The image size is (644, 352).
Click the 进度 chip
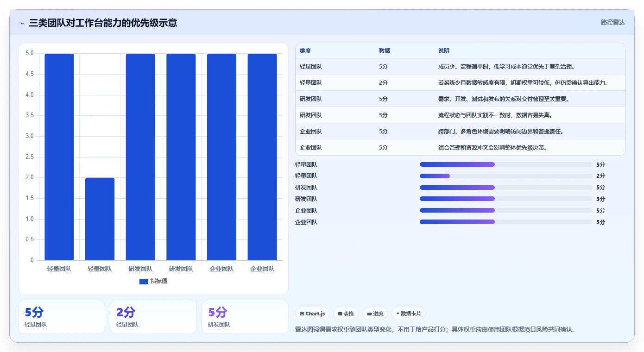click(x=375, y=314)
